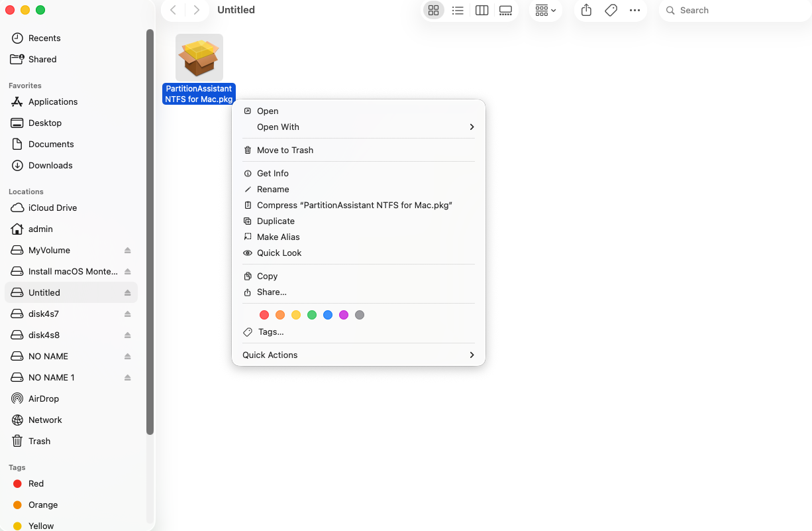Choose Rename in context menu
812x531 pixels.
358,189
